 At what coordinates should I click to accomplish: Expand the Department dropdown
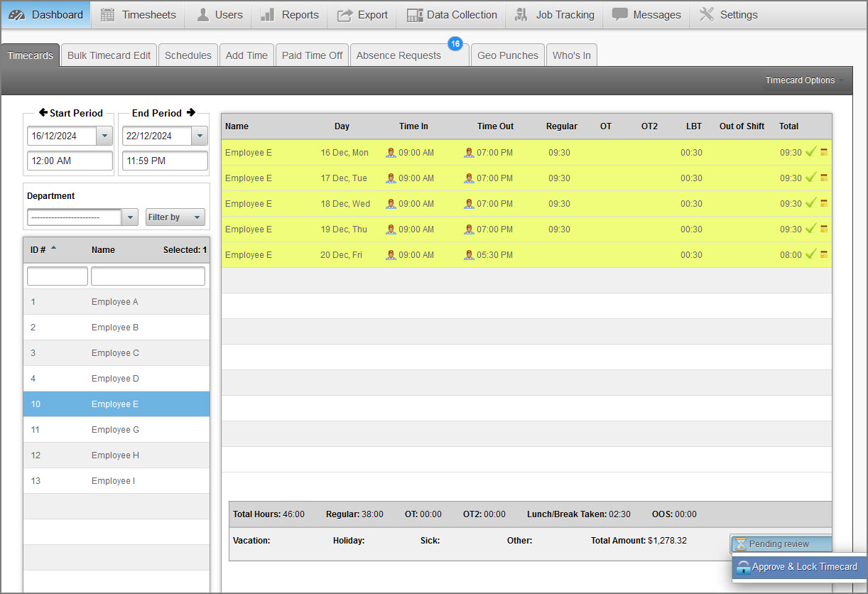[x=129, y=217]
